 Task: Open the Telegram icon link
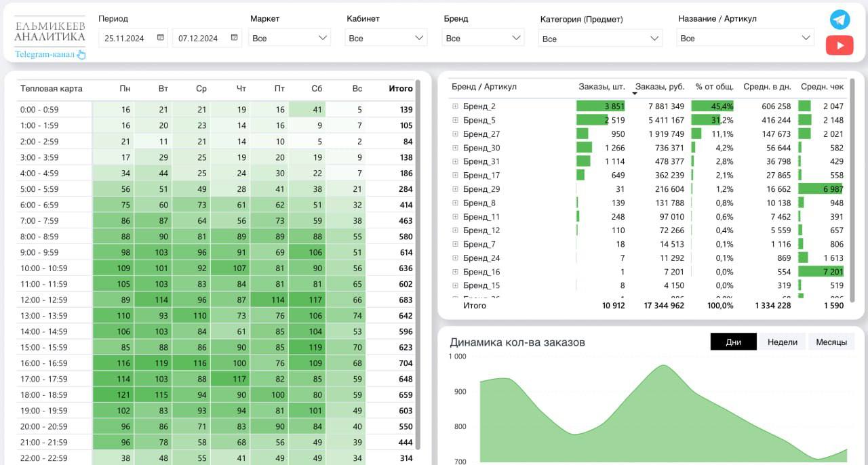pos(840,20)
